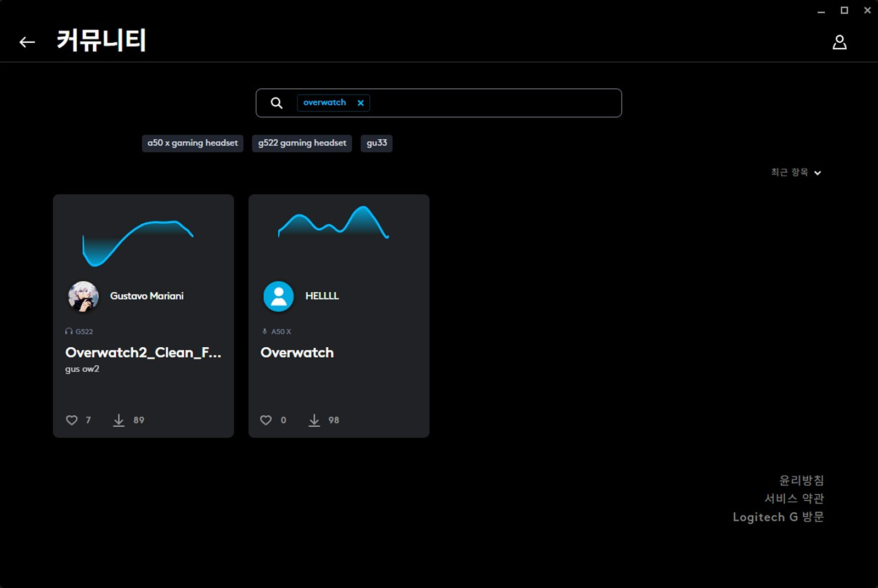Viewport: 878px width, 588px height.
Task: Open the 서비스 약관 link
Action: [x=795, y=499]
